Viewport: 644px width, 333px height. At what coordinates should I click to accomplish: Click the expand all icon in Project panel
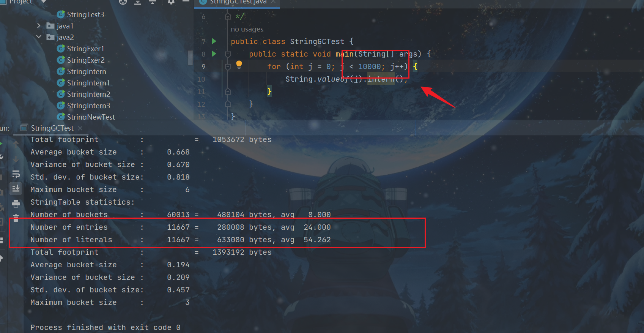(138, 2)
